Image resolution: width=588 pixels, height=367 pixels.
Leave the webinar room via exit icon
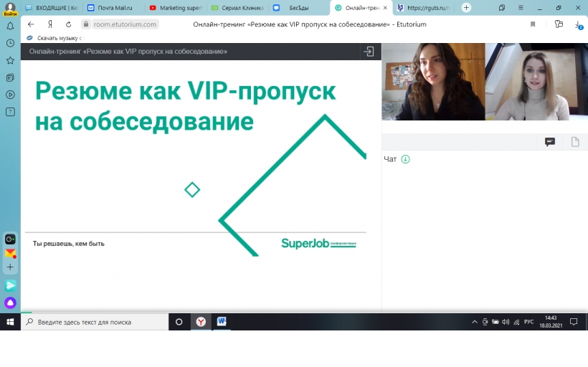coord(369,52)
